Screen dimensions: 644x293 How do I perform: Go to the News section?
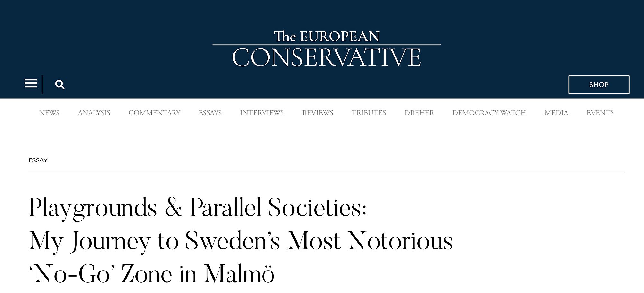pyautogui.click(x=49, y=113)
